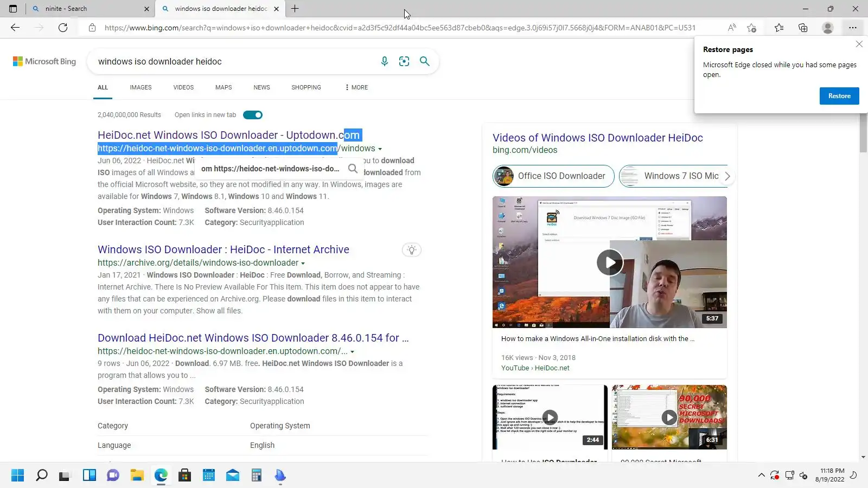Screen dimensions: 868x488
Task: Open the Collections panel
Action: [803, 28]
